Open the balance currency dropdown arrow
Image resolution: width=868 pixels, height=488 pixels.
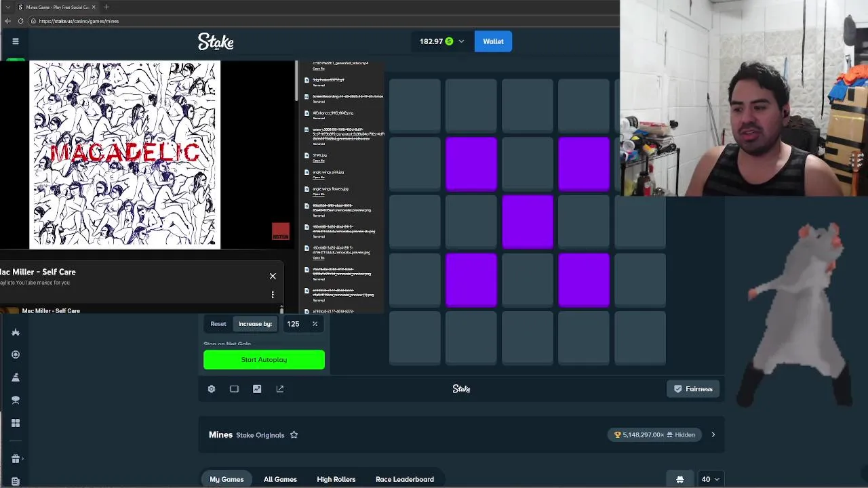[461, 41]
